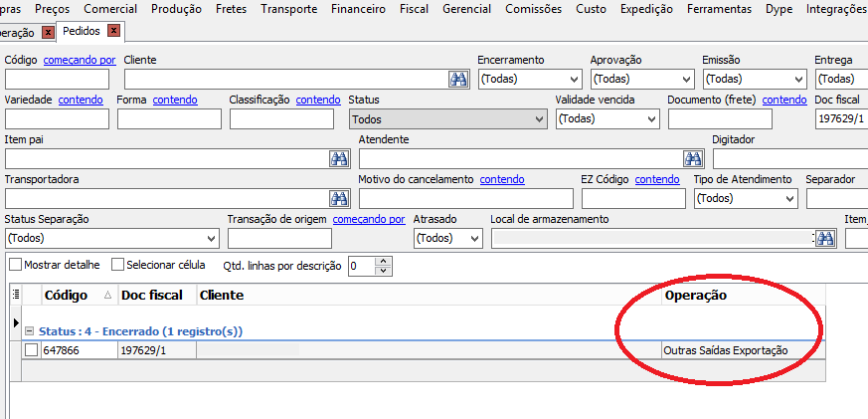This screenshot has height=419, width=868.
Task: Enable the Mostrar detalhe checkbox
Action: click(x=16, y=265)
